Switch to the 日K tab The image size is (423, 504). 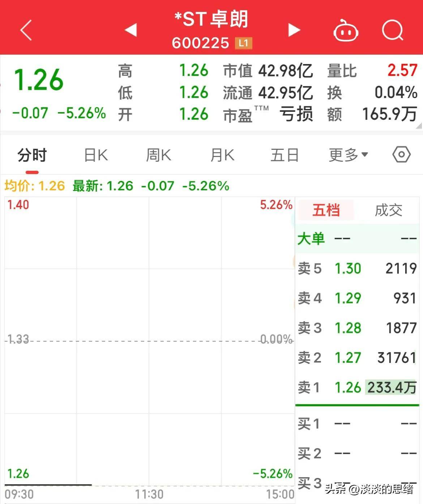pyautogui.click(x=96, y=155)
